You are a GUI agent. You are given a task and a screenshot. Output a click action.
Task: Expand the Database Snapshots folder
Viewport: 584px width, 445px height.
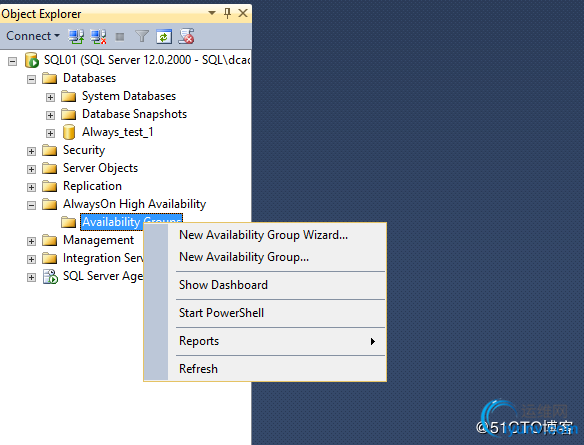50,115
